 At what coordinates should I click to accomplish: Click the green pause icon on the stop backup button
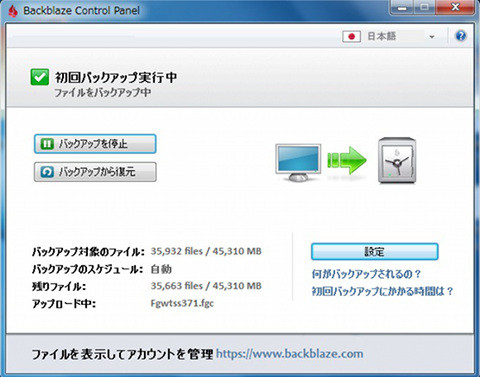pos(47,144)
